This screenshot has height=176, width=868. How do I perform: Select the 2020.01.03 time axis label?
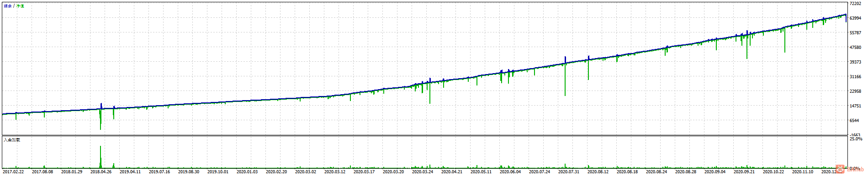tap(247, 172)
